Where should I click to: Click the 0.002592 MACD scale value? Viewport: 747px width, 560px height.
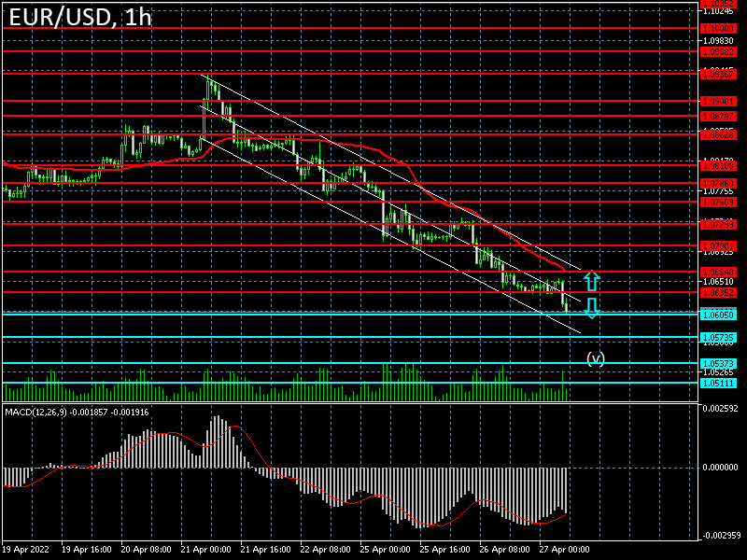[x=719, y=408]
